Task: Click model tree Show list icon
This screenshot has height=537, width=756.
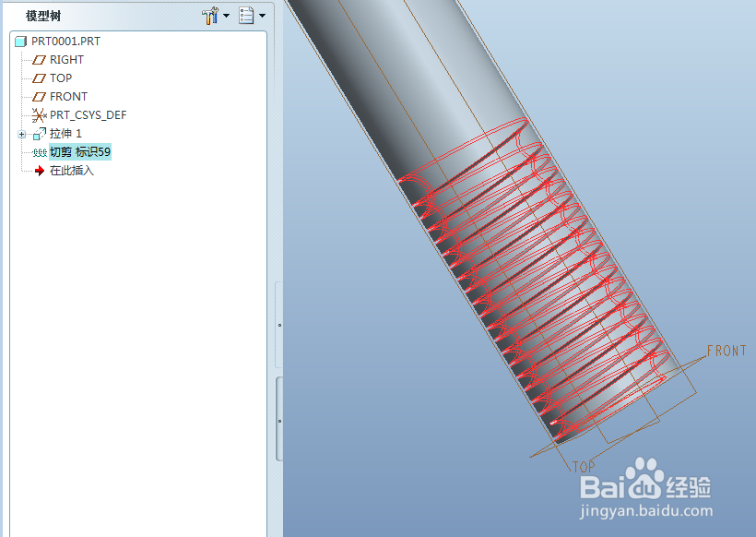Action: pos(246,16)
